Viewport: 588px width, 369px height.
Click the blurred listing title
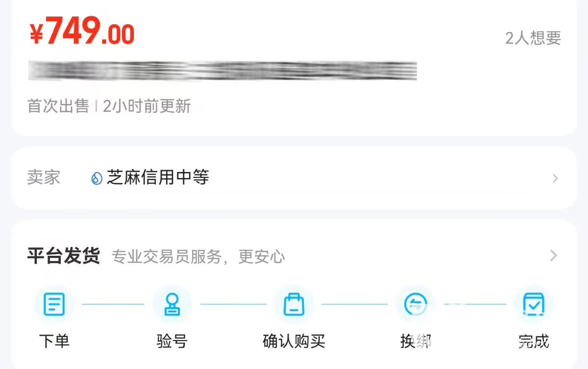(222, 71)
